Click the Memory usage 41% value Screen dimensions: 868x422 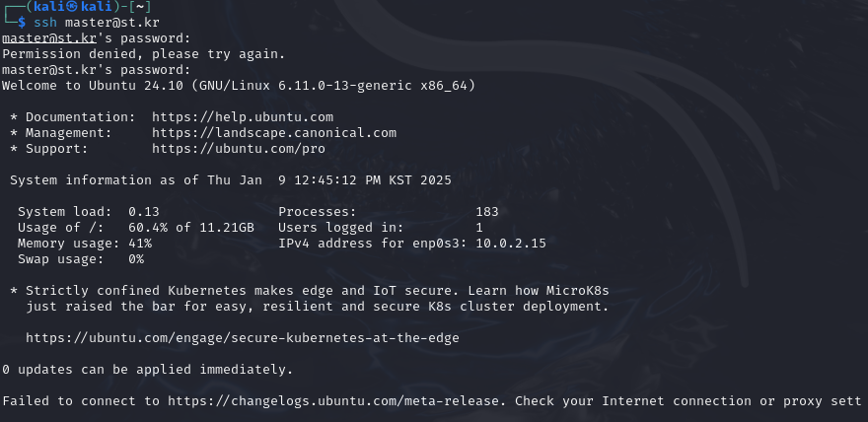(x=140, y=244)
